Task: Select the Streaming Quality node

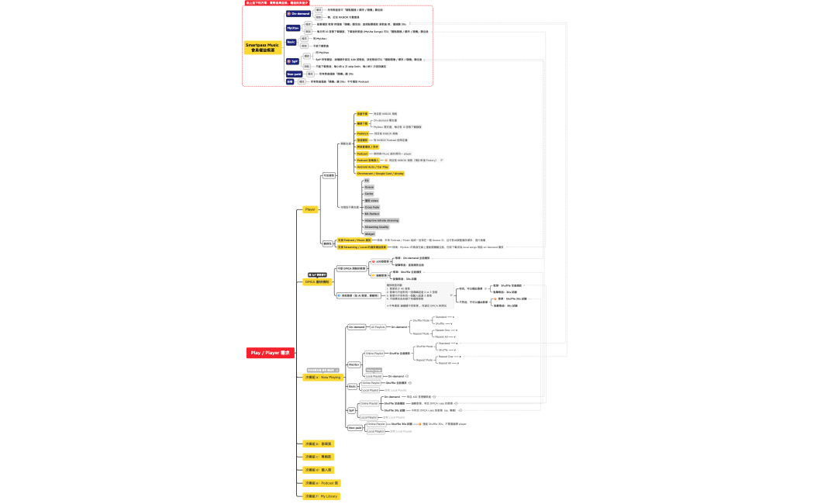Action: point(377,226)
